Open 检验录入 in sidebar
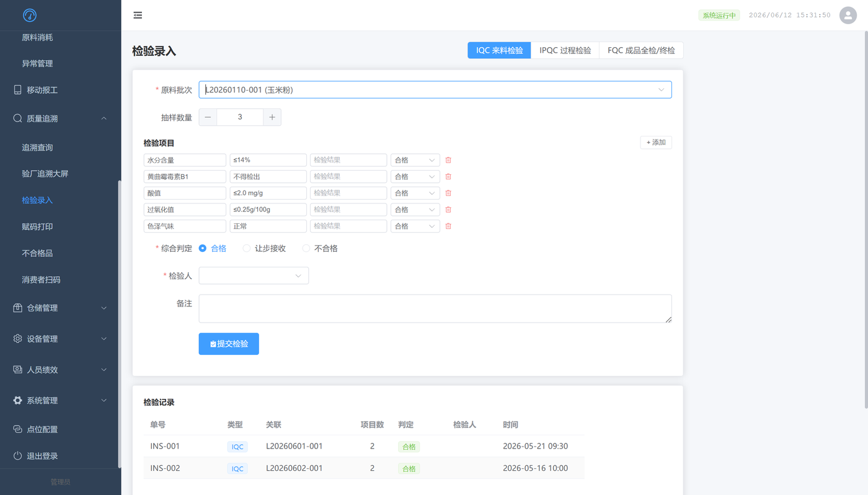 (x=37, y=200)
